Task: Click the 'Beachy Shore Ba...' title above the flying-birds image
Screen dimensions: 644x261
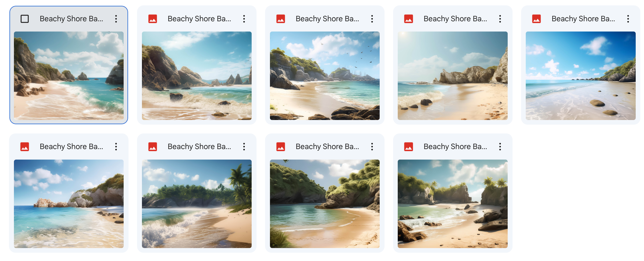Action: 327,19
